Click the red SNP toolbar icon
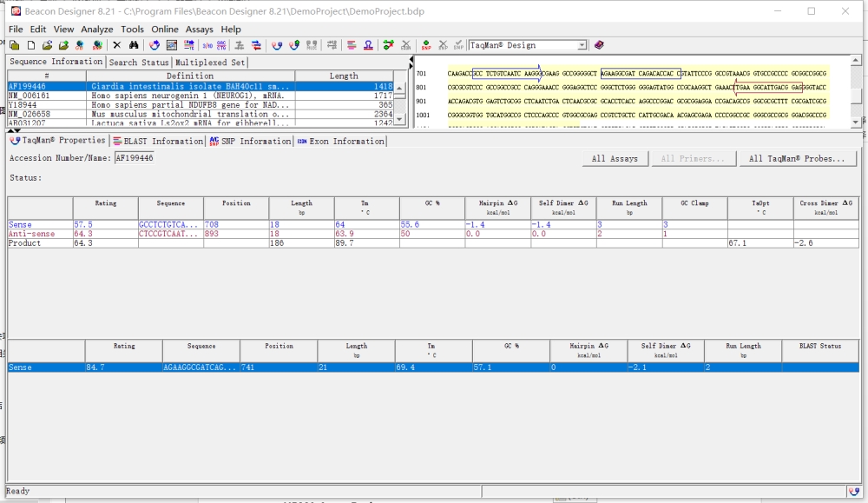868x503 pixels. click(x=425, y=45)
